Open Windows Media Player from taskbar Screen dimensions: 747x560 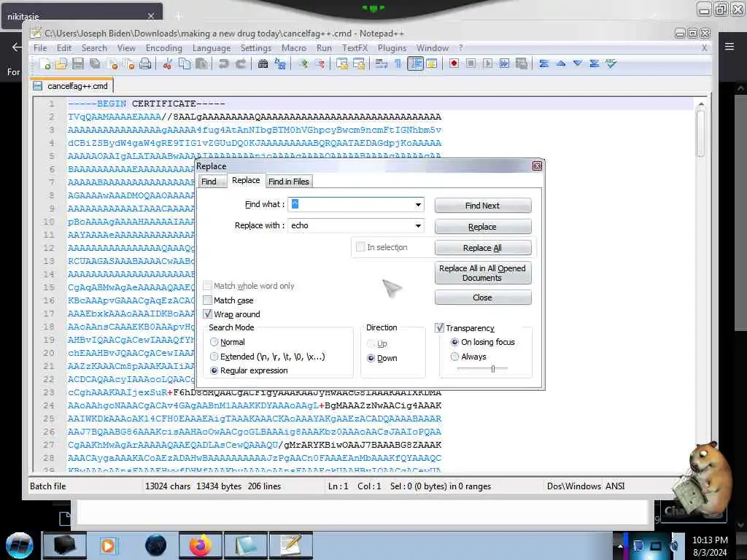(109, 545)
